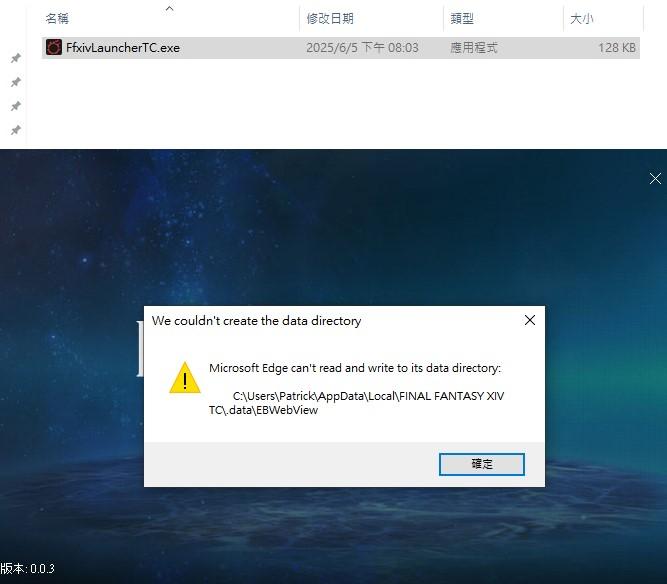The height and width of the screenshot is (584, 667).
Task: Click the sort direction chevron above 名稱
Action: tap(169, 8)
